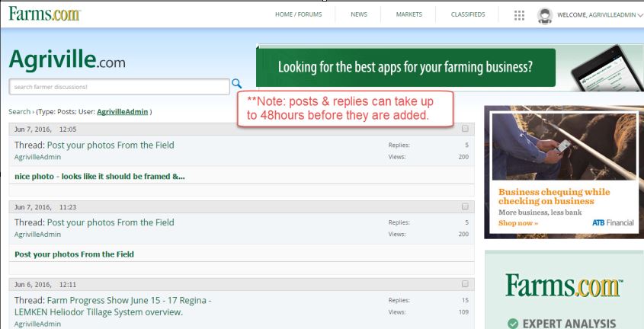The height and width of the screenshot is (329, 644).
Task: Open the apps grid icon
Action: pyautogui.click(x=520, y=14)
